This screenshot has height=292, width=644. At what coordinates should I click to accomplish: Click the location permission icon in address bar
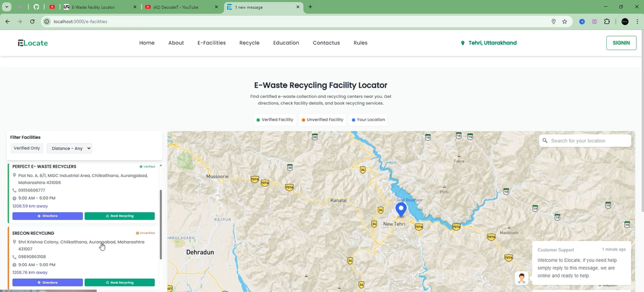click(x=553, y=21)
